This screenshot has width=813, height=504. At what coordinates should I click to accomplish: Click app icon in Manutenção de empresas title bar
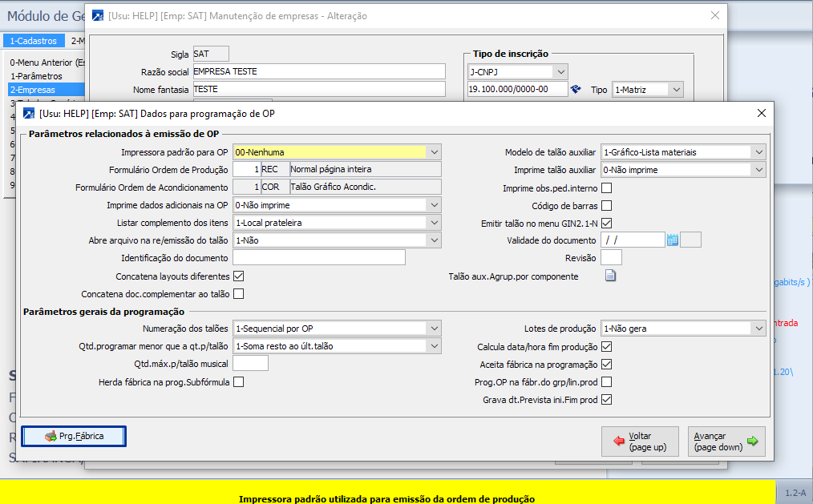click(98, 15)
